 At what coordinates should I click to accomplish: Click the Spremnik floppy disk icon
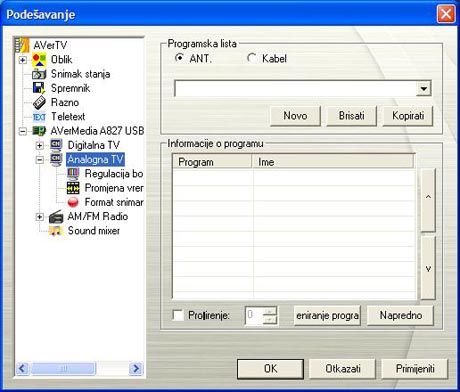(39, 88)
